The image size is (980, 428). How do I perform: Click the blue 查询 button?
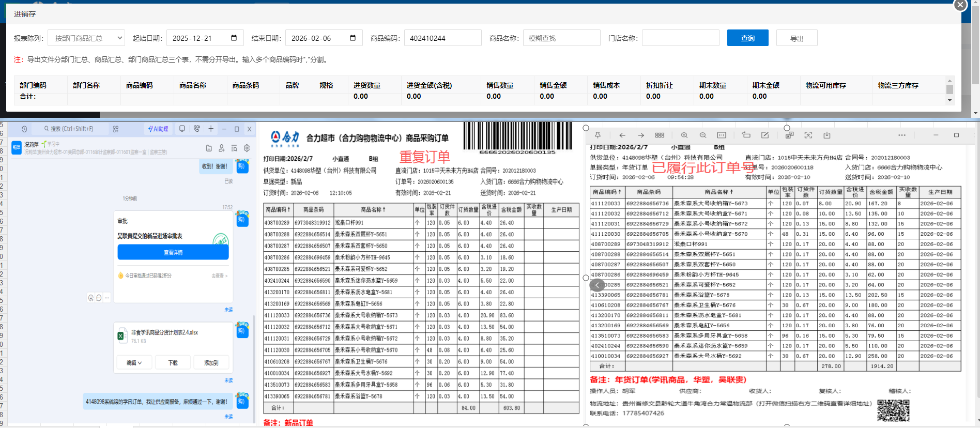pos(747,38)
